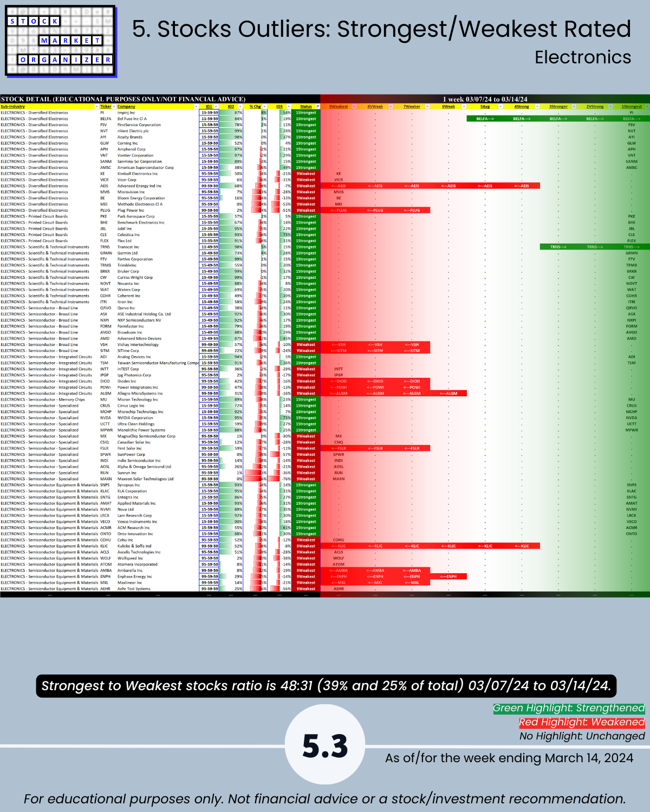Select the NVIDIA Corporation cell
This screenshot has width=650, height=812.
(157, 418)
